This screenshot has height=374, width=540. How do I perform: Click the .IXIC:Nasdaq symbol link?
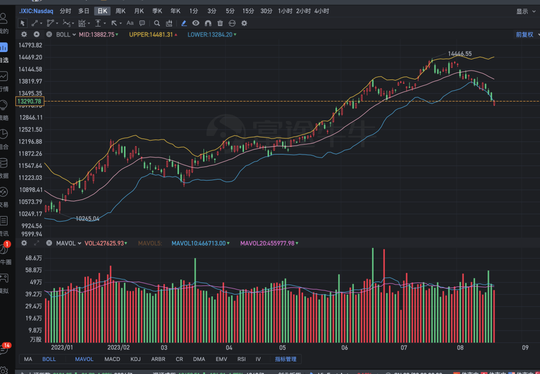(36, 11)
